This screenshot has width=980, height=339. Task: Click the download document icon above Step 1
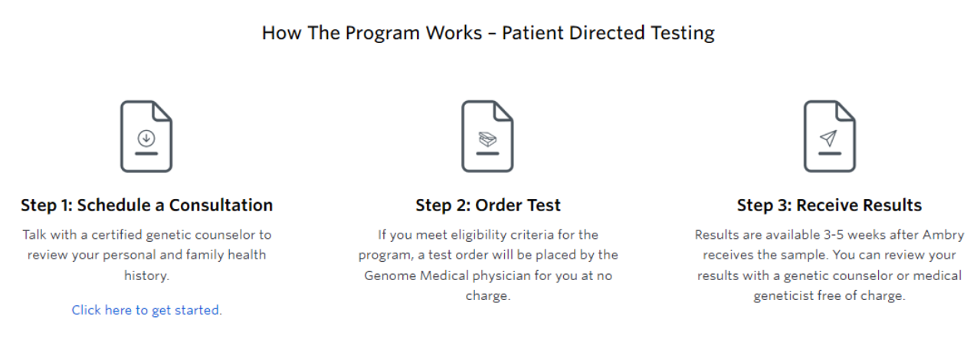coord(146,136)
